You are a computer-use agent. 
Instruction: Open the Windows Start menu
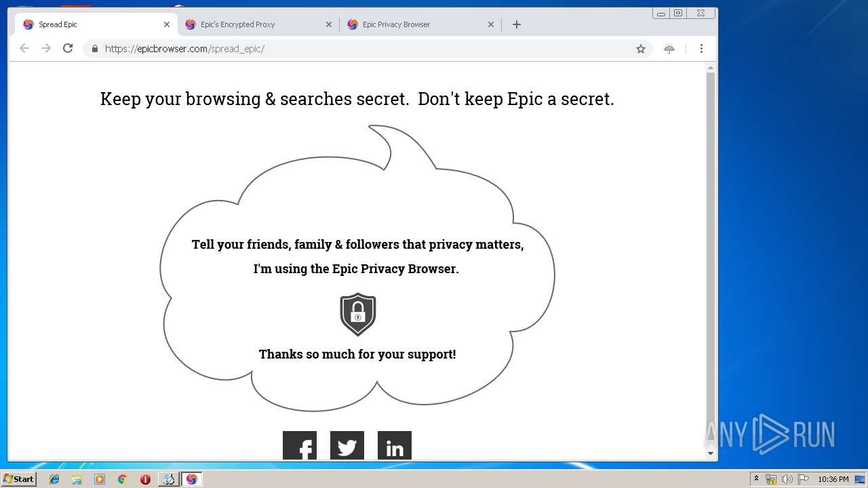(19, 479)
